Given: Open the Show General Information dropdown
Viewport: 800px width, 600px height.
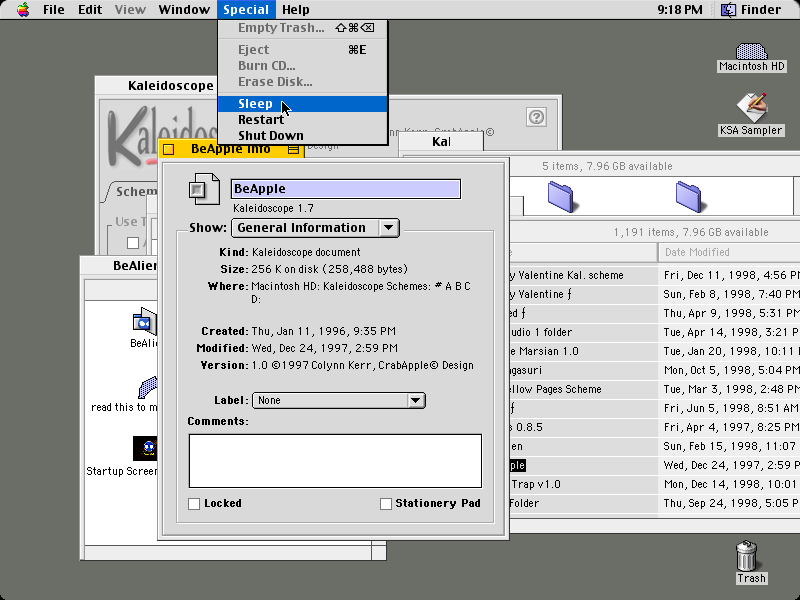Looking at the screenshot, I should click(x=315, y=228).
